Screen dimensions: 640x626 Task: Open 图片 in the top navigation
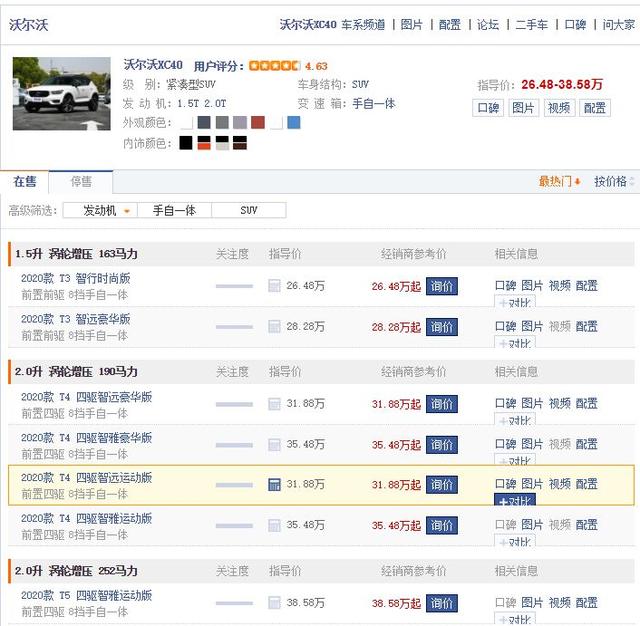click(x=411, y=25)
